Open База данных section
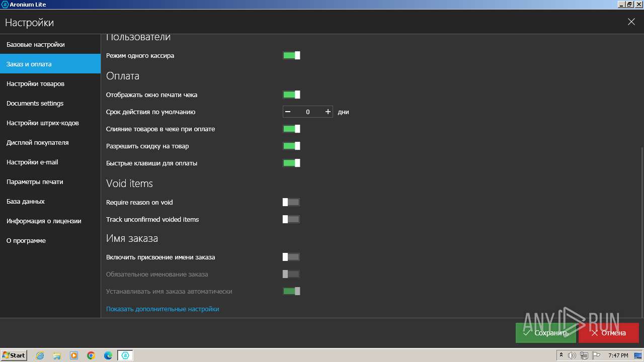 (x=50, y=201)
